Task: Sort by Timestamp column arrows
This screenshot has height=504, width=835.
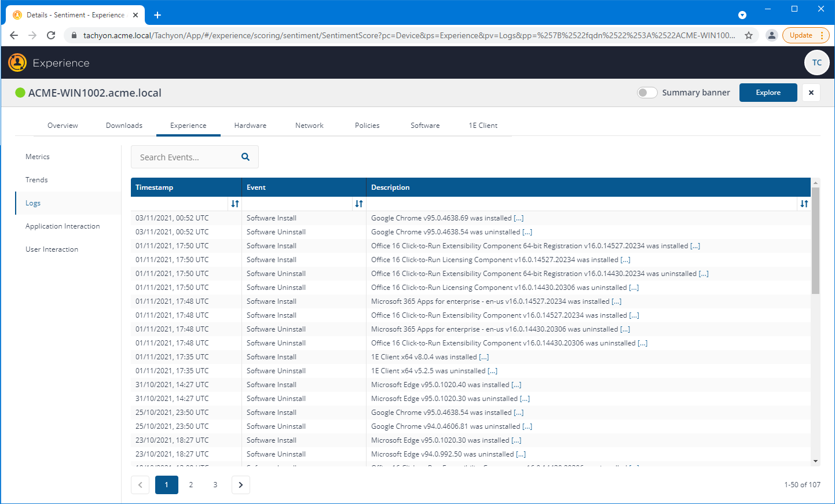Action: tap(235, 204)
